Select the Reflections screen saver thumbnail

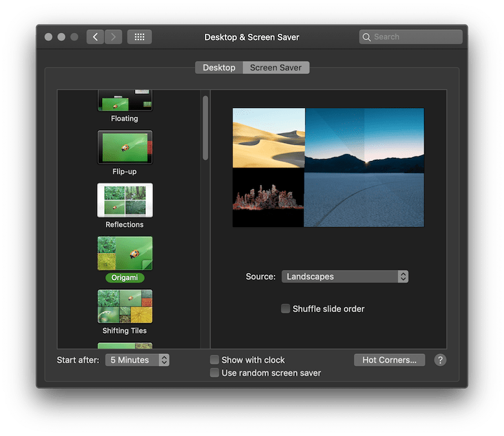(x=125, y=200)
